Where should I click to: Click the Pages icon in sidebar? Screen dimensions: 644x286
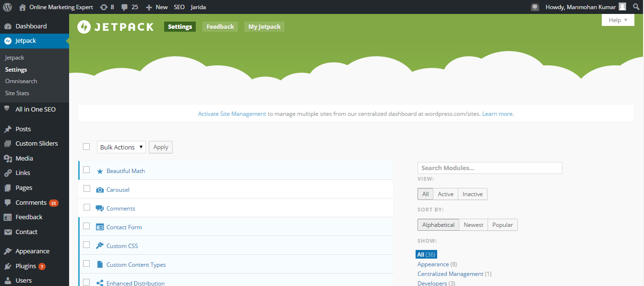click(x=8, y=187)
